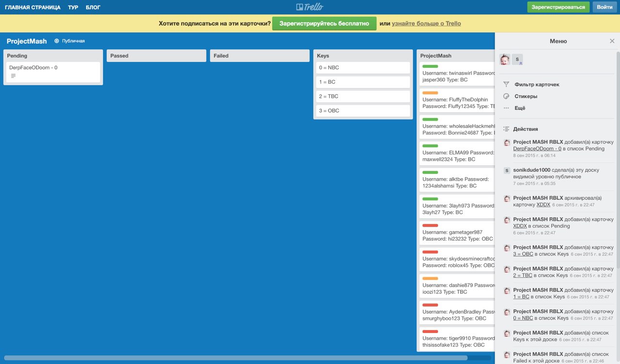Click Зарегистрируйтесь бесплатно green button
This screenshot has height=364, width=620.
click(324, 23)
